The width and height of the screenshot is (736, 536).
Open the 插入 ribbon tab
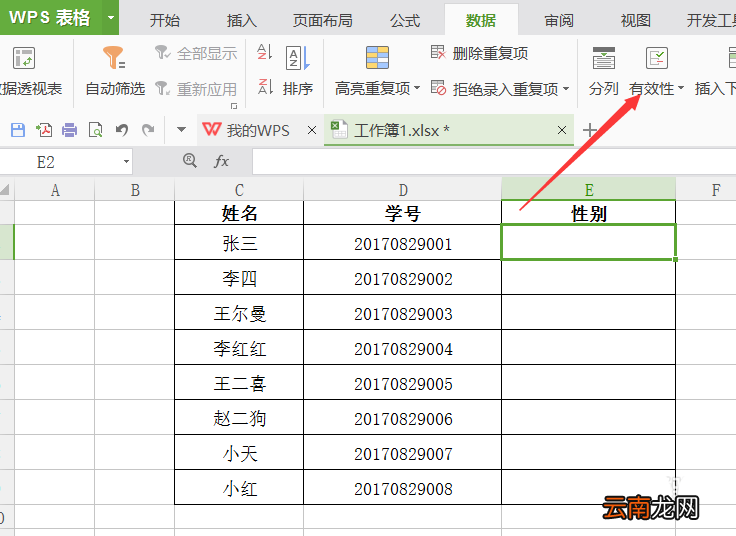(242, 20)
